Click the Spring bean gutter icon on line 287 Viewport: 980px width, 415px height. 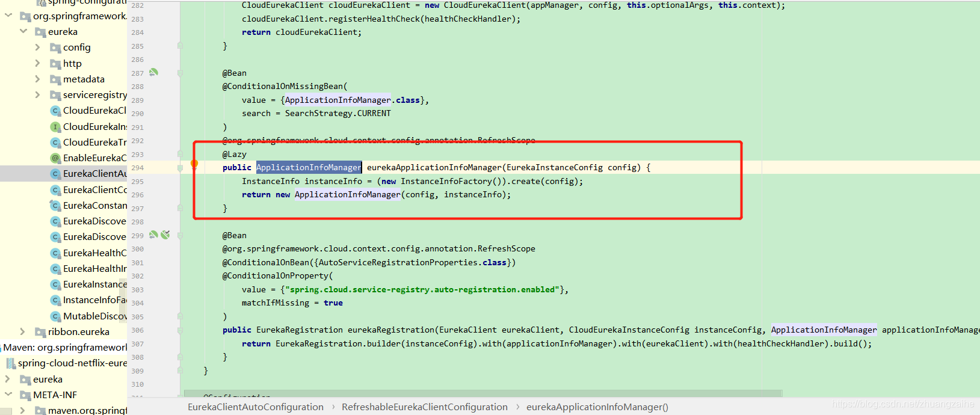coord(154,72)
